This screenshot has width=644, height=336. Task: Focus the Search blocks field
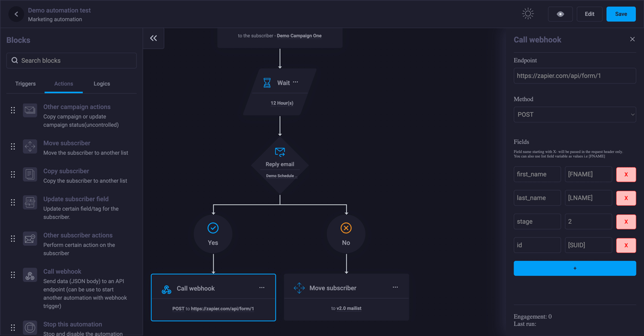click(71, 61)
